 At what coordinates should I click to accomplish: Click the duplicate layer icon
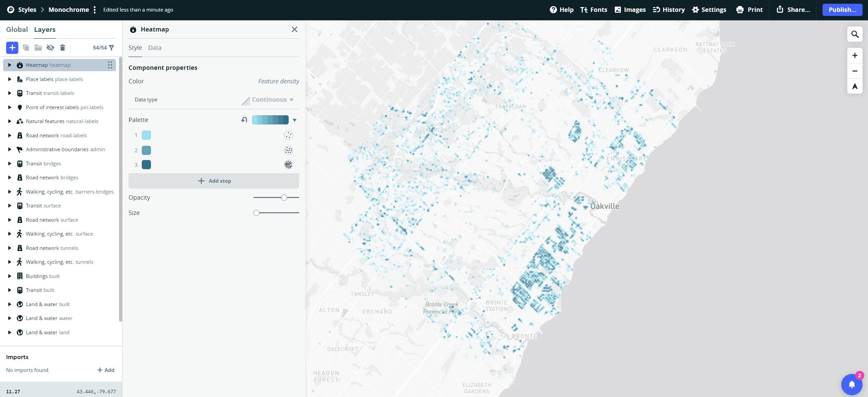tap(26, 48)
